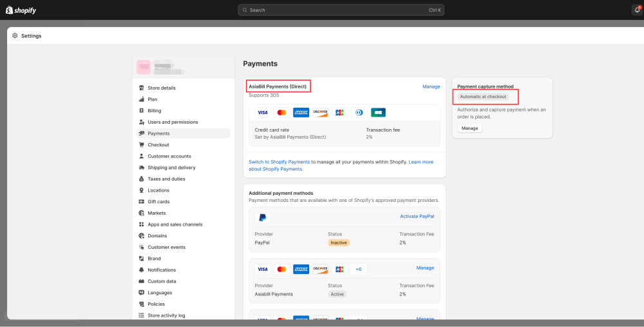Click the Active Asiabill status badge
644x327 pixels.
pyautogui.click(x=337, y=294)
